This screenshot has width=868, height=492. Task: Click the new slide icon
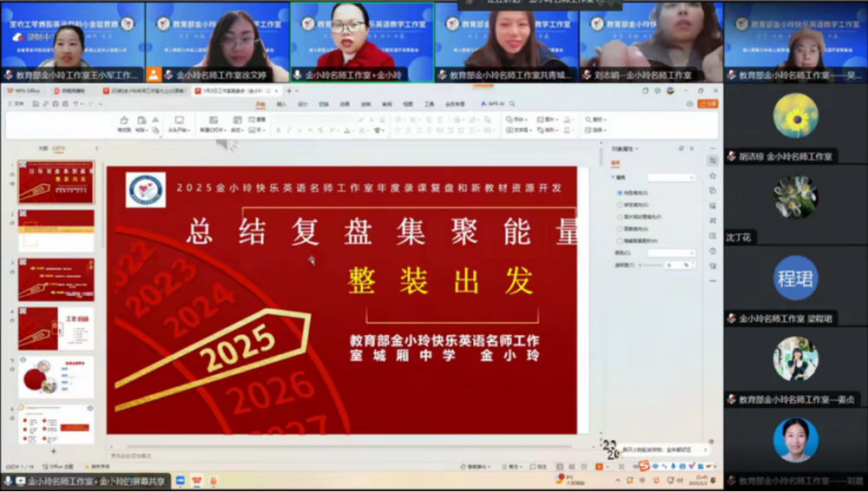click(214, 120)
